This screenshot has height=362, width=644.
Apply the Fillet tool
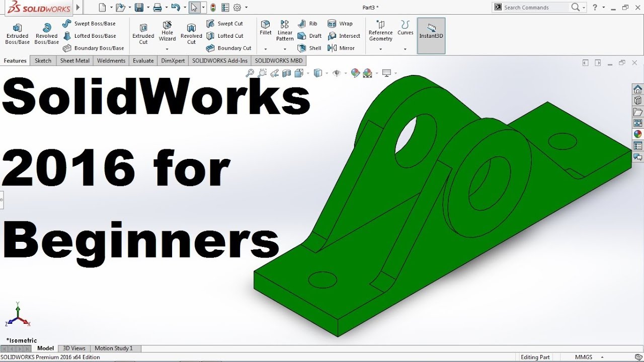pos(266,28)
